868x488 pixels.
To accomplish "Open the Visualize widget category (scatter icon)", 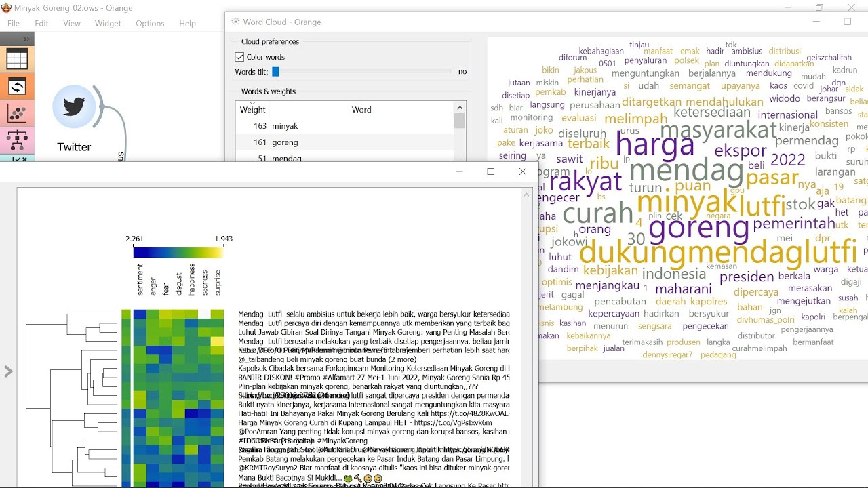I will 17,113.
